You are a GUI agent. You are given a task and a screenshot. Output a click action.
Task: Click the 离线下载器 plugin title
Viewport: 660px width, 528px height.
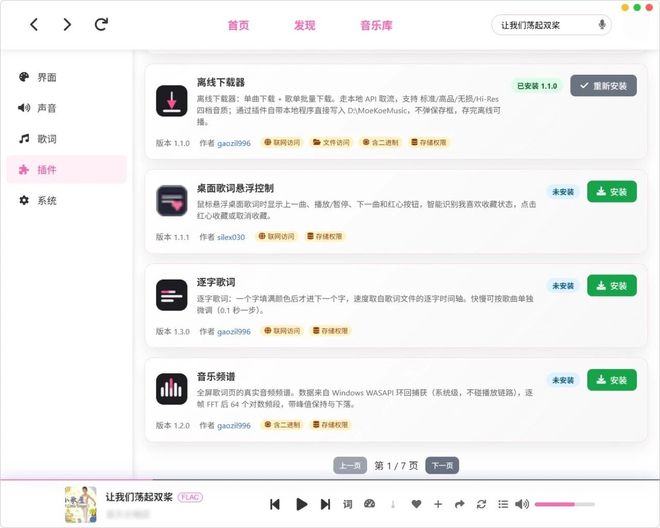click(221, 82)
